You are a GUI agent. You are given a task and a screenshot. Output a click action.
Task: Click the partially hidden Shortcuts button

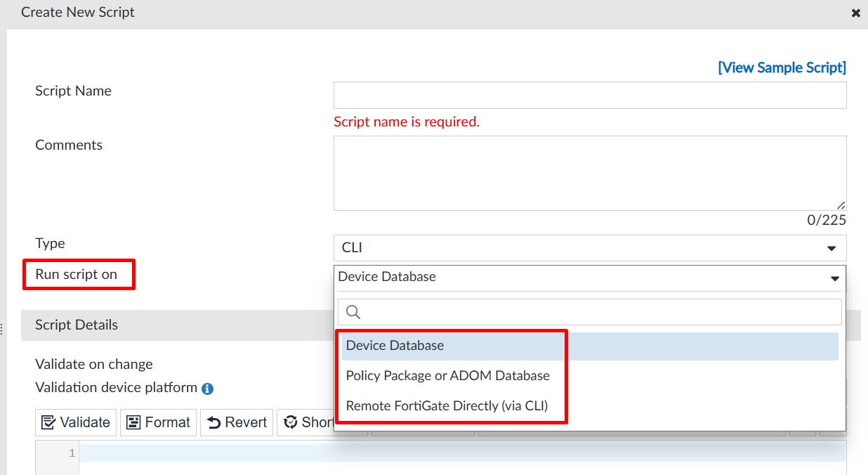click(x=306, y=422)
